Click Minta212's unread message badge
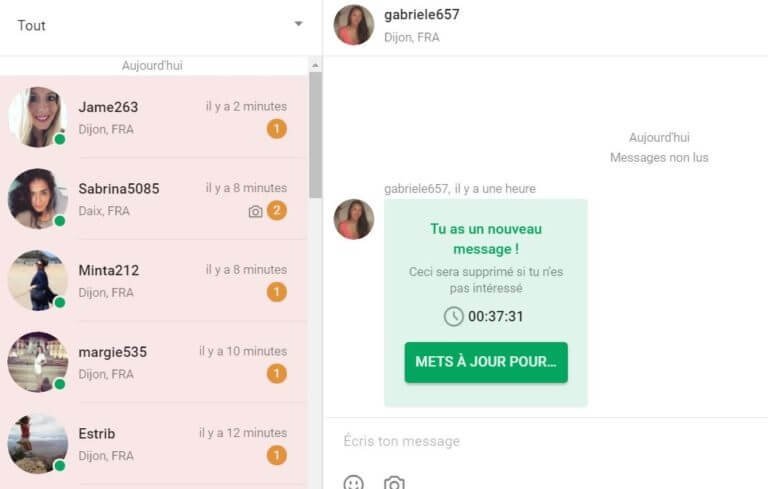769x489 pixels. pyautogui.click(x=277, y=292)
